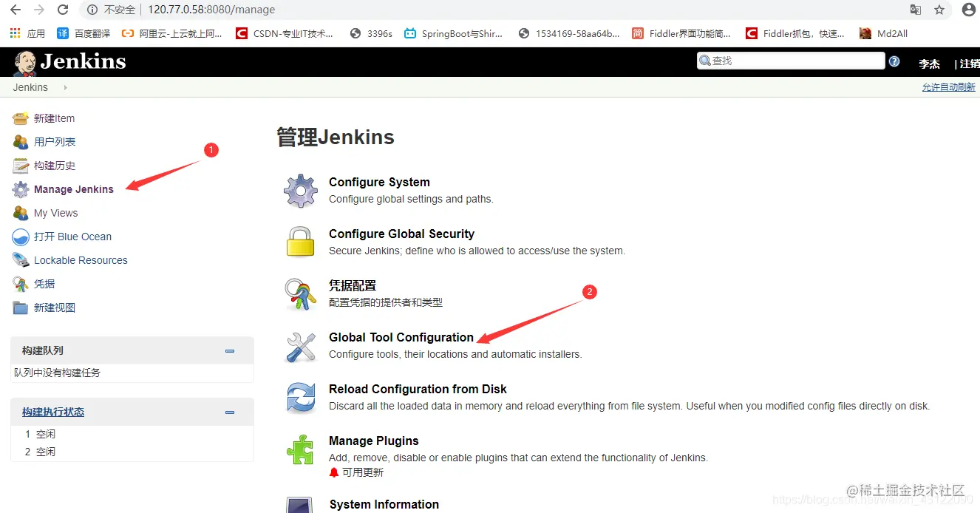
Task: Open the CSDN bookmark
Action: point(285,33)
